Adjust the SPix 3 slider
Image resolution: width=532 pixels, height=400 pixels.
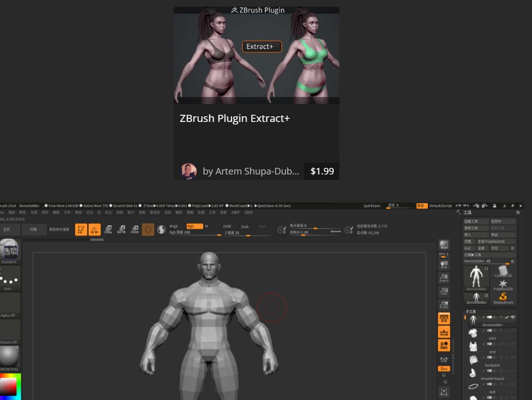click(x=444, y=255)
